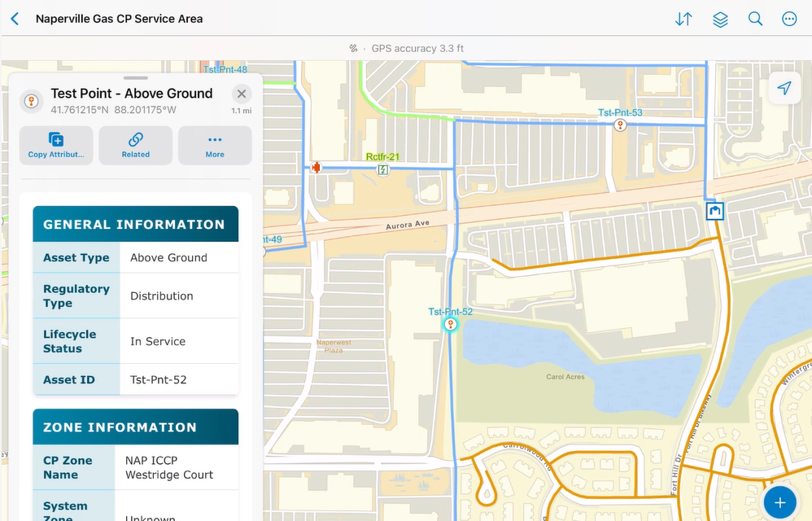Close the Test Point - Above Ground popup
The image size is (812, 521).
[241, 93]
